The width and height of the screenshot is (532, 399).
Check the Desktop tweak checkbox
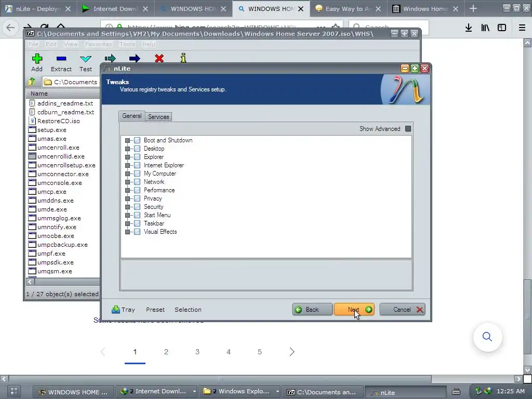[x=137, y=148]
